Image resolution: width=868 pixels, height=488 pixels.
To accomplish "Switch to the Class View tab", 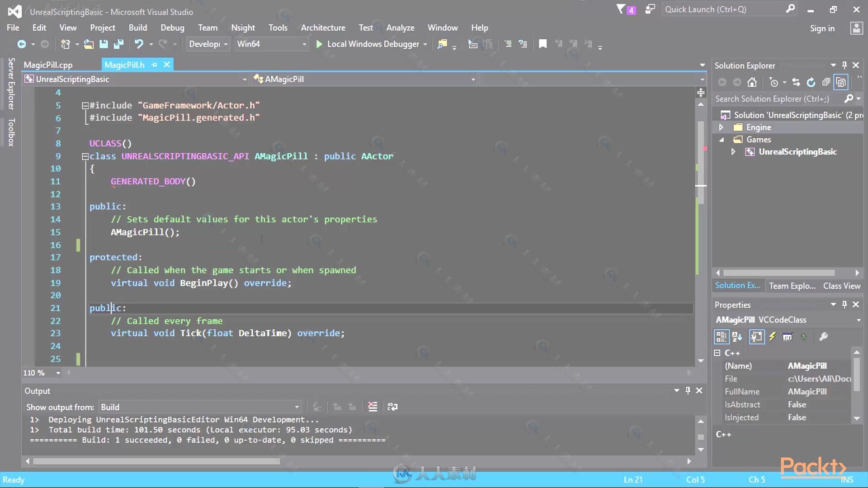I will (x=841, y=286).
